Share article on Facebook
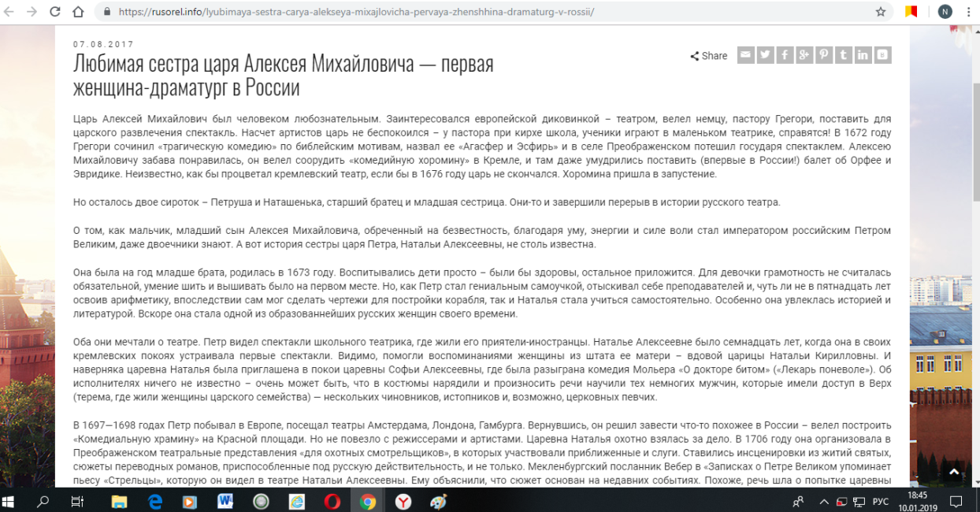This screenshot has width=980, height=512. (x=785, y=55)
